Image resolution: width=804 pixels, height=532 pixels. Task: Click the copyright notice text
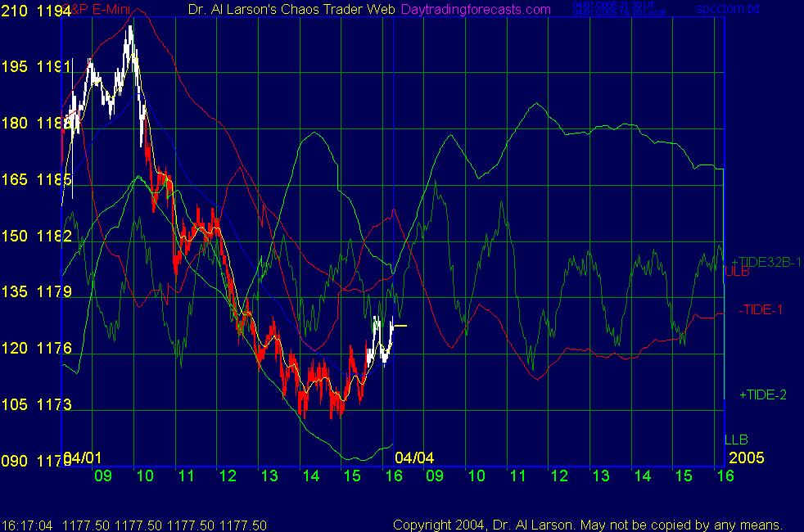pos(588,525)
